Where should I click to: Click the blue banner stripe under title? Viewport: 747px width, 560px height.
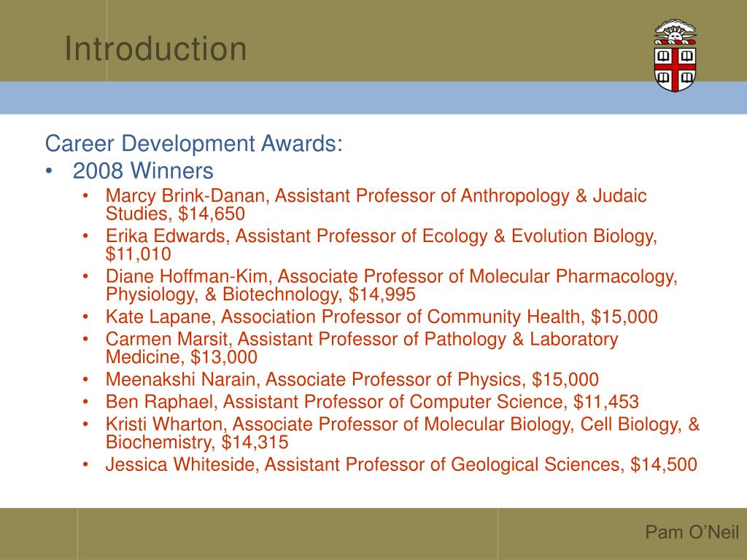point(373,98)
